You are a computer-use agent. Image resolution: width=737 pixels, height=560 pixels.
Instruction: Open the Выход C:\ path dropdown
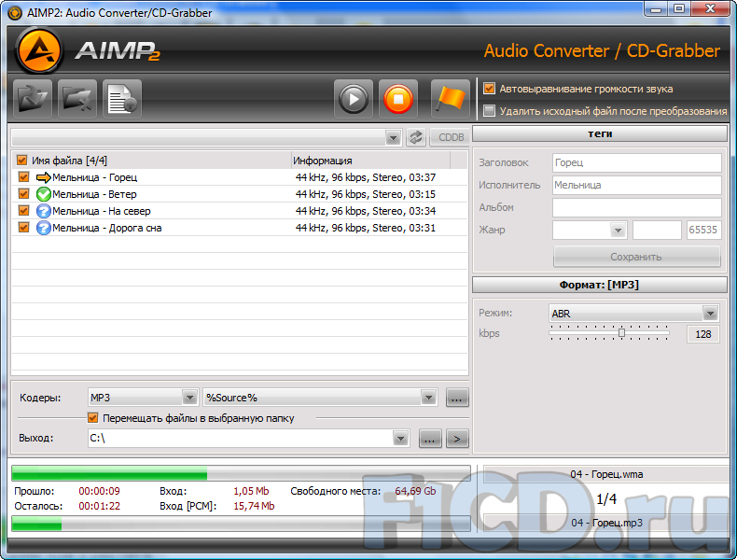tap(400, 439)
